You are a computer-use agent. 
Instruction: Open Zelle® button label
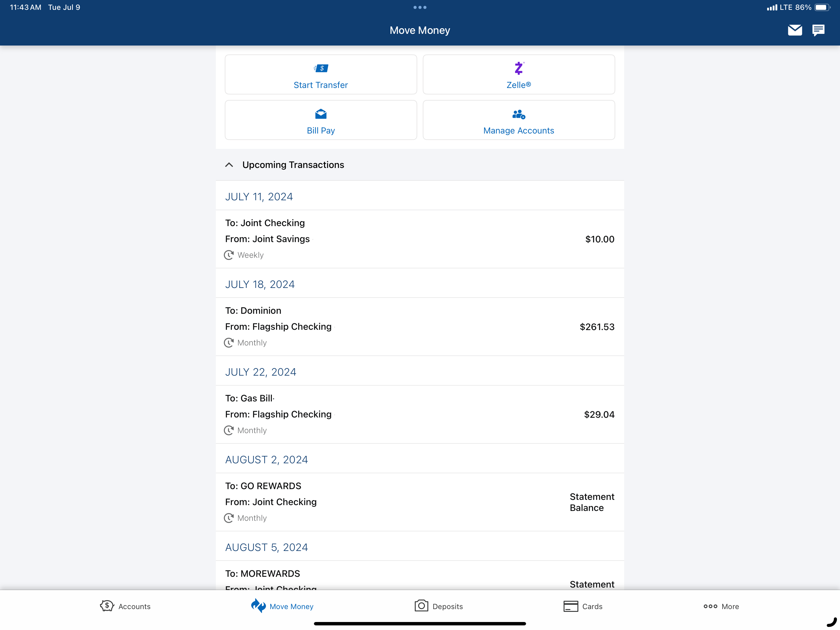pos(519,85)
